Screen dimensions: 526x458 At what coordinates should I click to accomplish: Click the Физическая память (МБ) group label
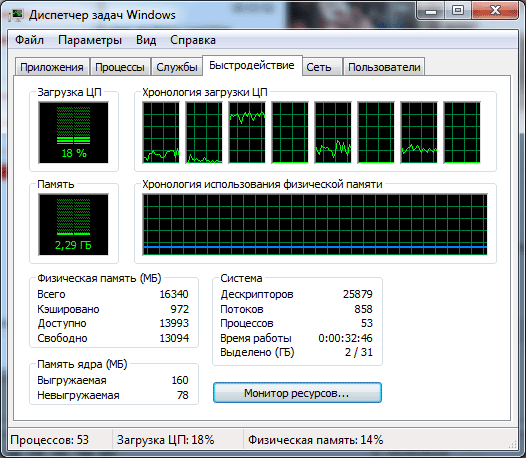(99, 278)
